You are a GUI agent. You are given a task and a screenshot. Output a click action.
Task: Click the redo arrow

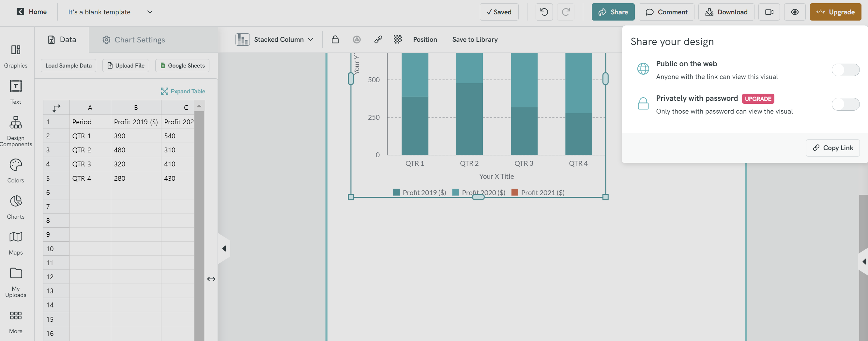565,12
